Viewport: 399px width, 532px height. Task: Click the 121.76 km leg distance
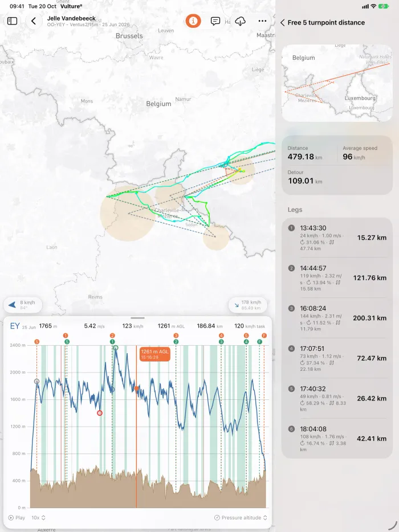pyautogui.click(x=370, y=278)
